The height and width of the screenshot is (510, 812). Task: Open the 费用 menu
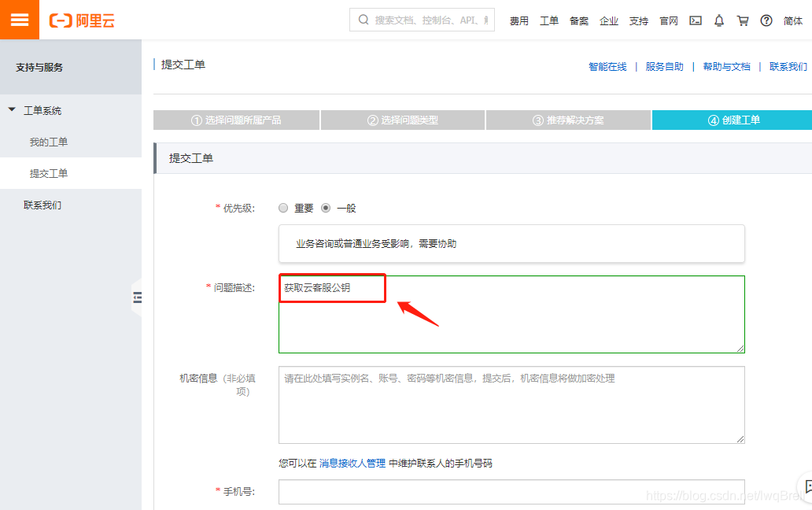[519, 20]
